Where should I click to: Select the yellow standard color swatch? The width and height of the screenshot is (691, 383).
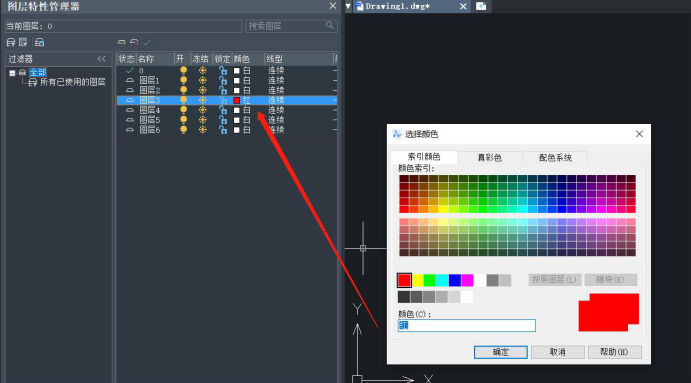417,280
